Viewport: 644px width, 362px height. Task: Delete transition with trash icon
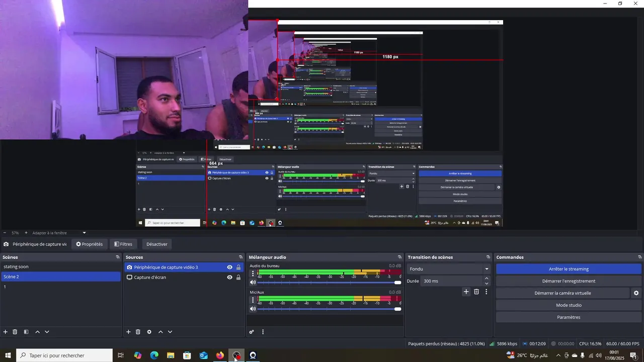(x=476, y=292)
